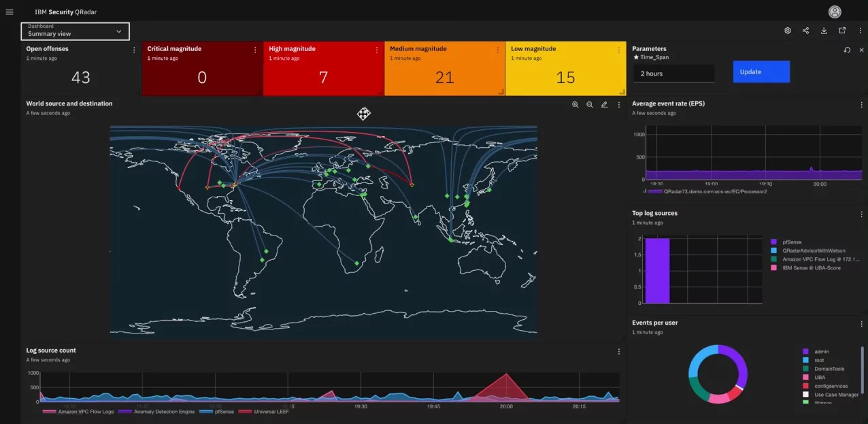
Task: Toggle admin legend in Events per user
Action: pos(816,351)
